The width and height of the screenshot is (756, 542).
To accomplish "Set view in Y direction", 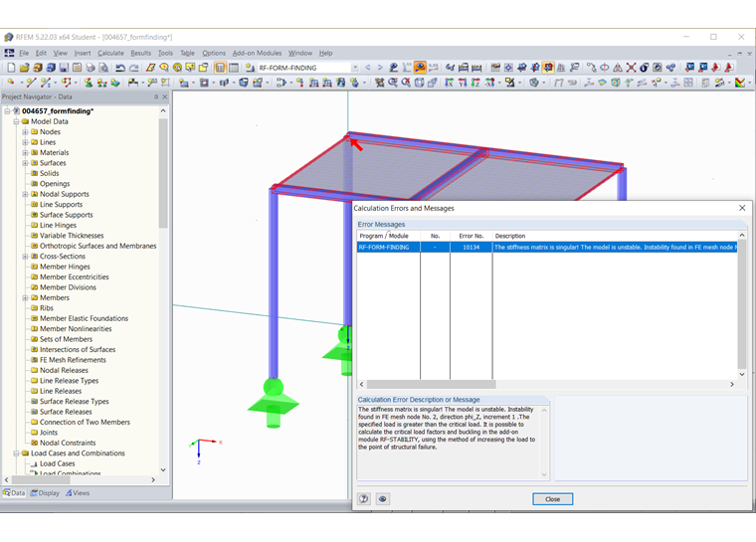I will [x=463, y=83].
